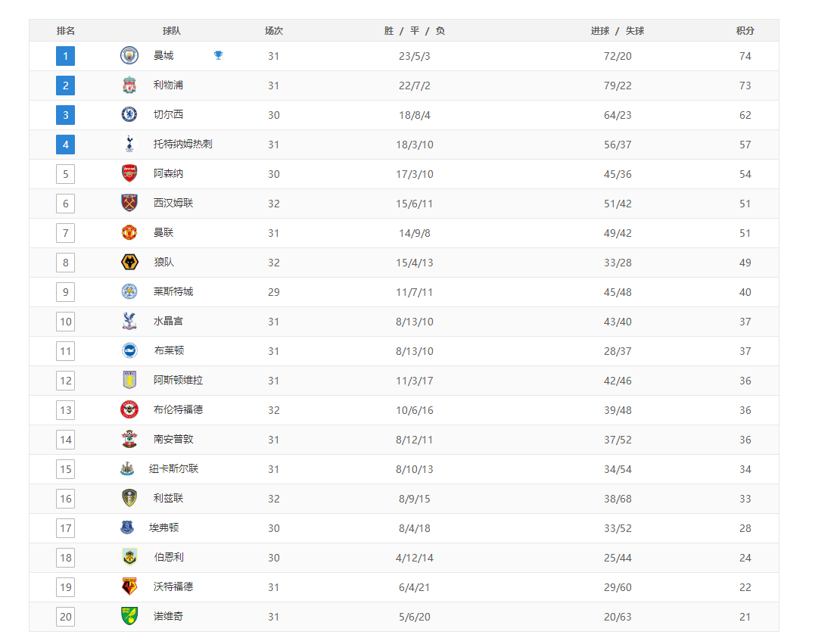
Task: Click the Brentford bee crest
Action: tap(129, 409)
